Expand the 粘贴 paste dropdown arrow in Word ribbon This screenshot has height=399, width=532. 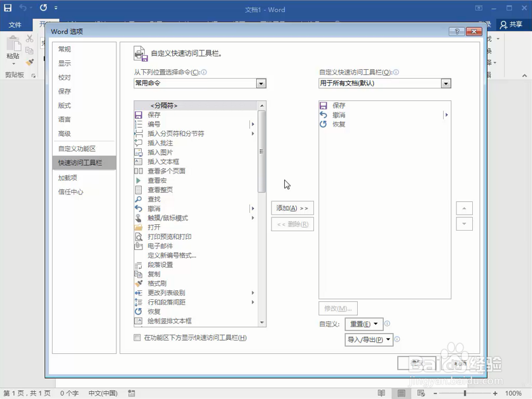tap(13, 64)
